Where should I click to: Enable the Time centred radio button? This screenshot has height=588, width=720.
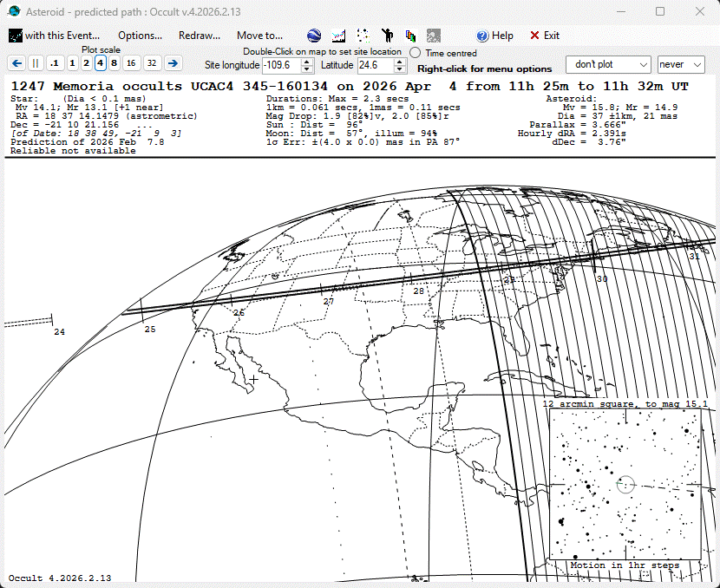click(416, 53)
